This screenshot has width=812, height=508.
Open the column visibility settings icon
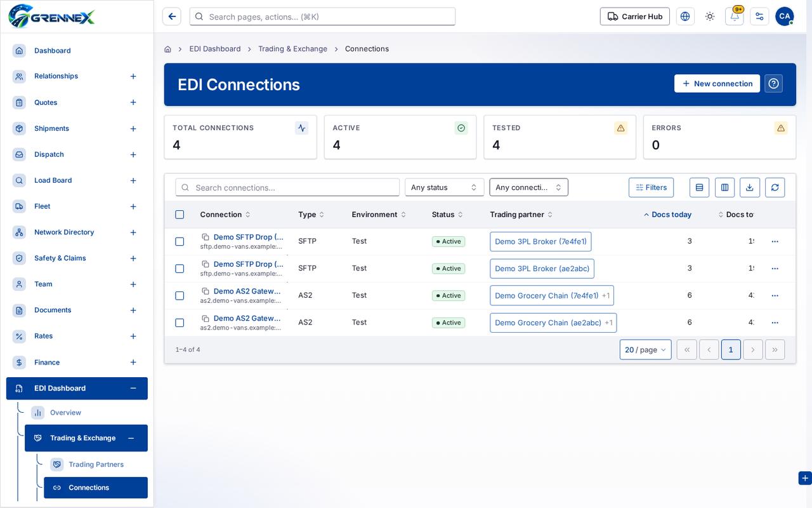(724, 187)
